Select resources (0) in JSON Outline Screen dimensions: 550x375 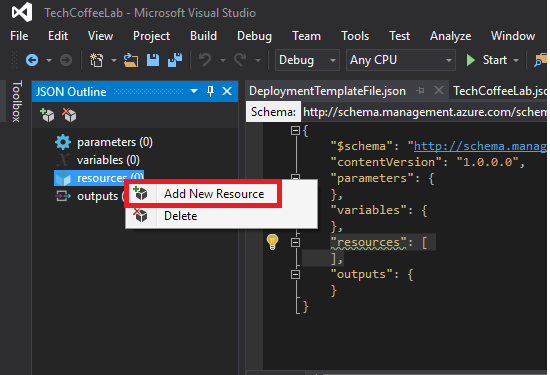coord(99,178)
